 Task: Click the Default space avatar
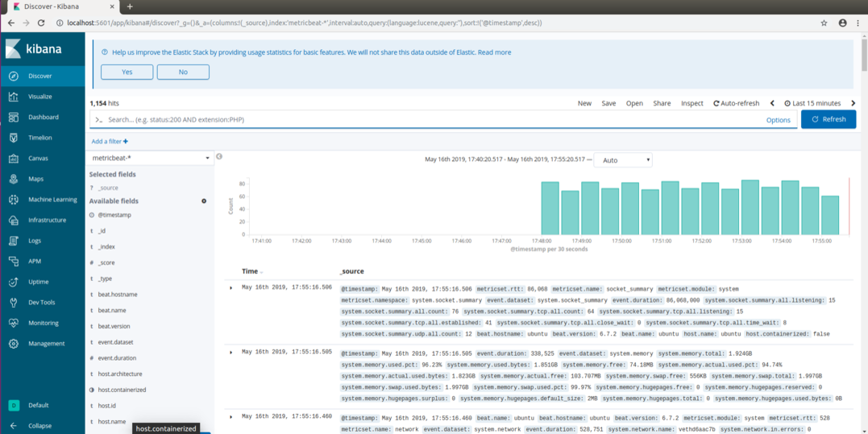click(14, 405)
